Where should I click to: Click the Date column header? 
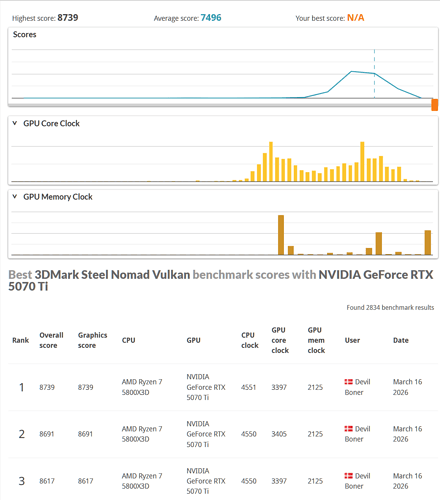pos(401,340)
